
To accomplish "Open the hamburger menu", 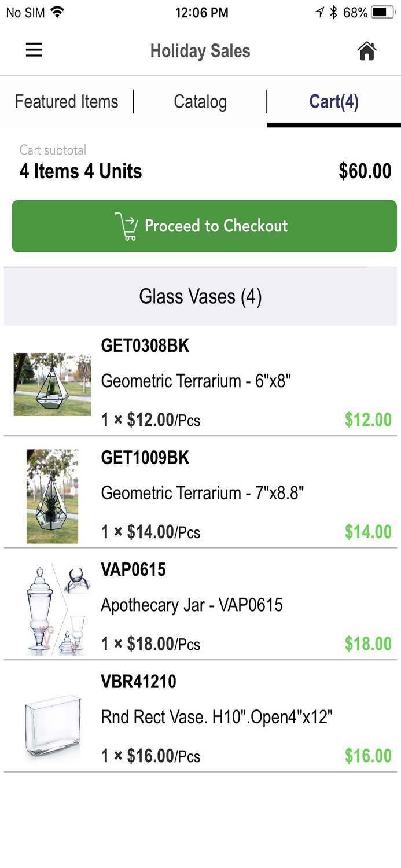I will coord(34,50).
